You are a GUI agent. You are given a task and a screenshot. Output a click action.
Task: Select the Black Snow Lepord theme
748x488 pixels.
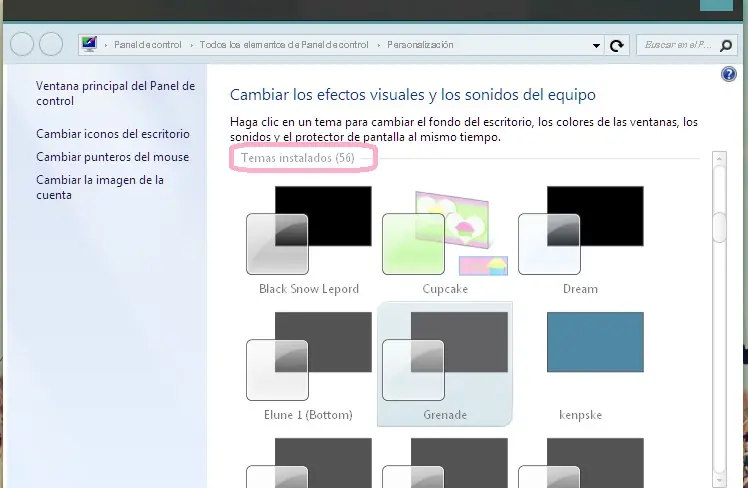(309, 240)
